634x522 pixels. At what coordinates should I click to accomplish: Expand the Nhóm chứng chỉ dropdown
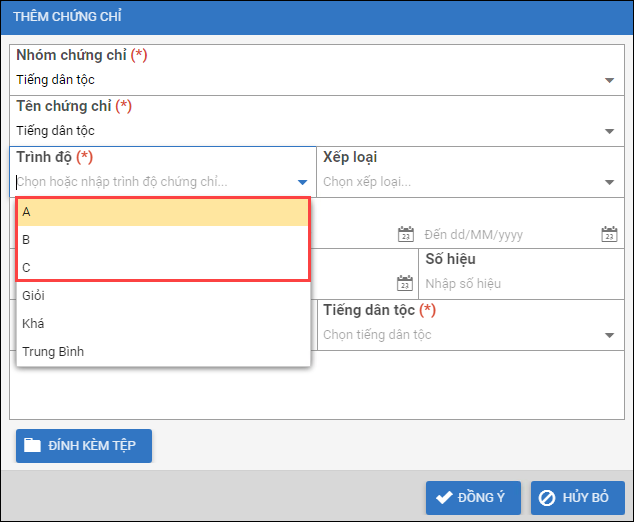pyautogui.click(x=609, y=80)
